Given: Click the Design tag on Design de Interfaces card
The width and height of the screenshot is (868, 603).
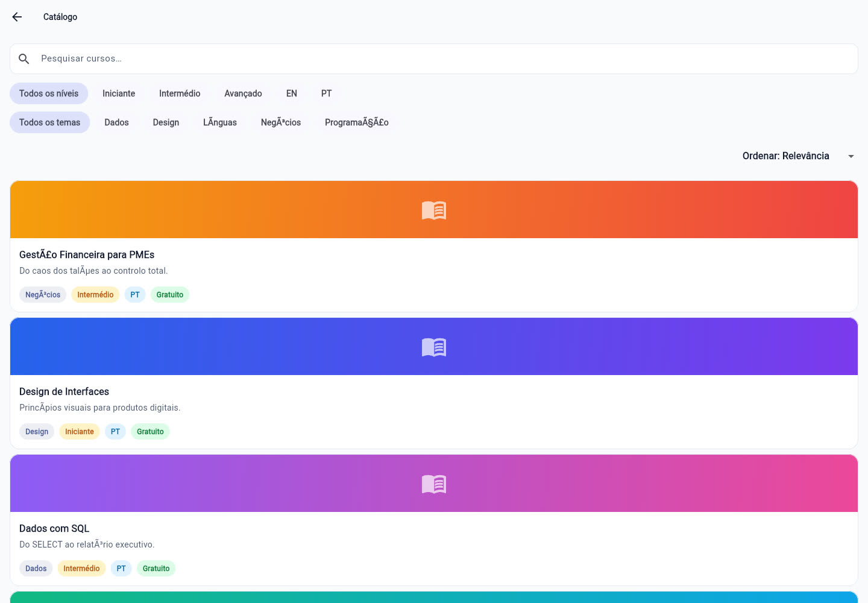Looking at the screenshot, I should [37, 432].
